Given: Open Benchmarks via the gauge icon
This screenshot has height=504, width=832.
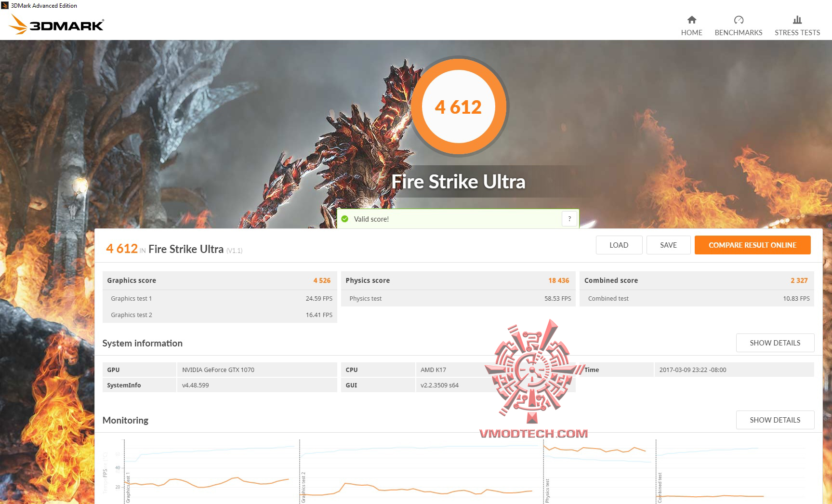Looking at the screenshot, I should coord(738,20).
